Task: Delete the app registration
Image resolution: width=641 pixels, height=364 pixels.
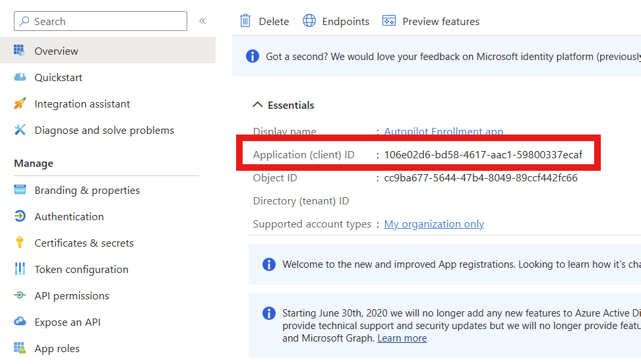Action: [x=264, y=22]
